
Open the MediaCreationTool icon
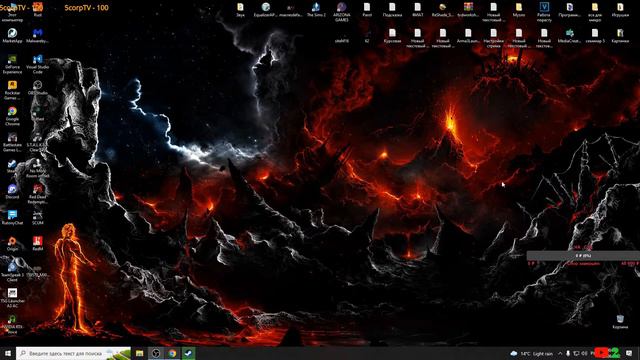569,36
